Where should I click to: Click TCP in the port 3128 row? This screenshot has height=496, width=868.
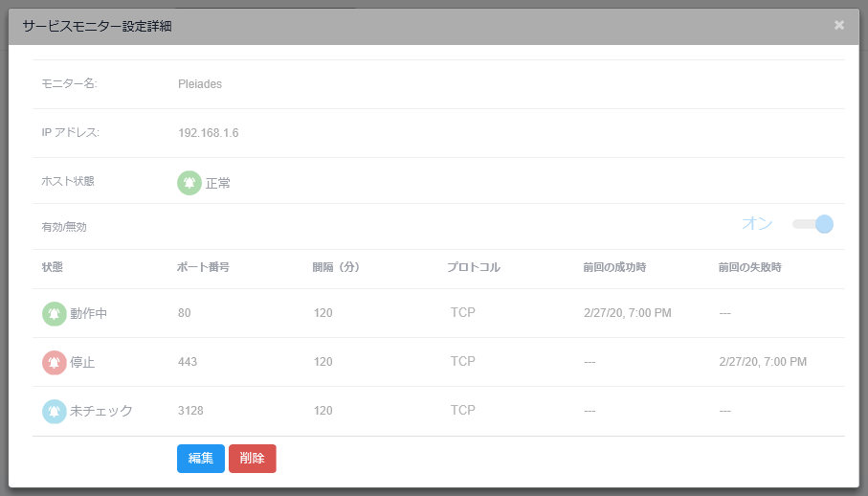(x=463, y=410)
